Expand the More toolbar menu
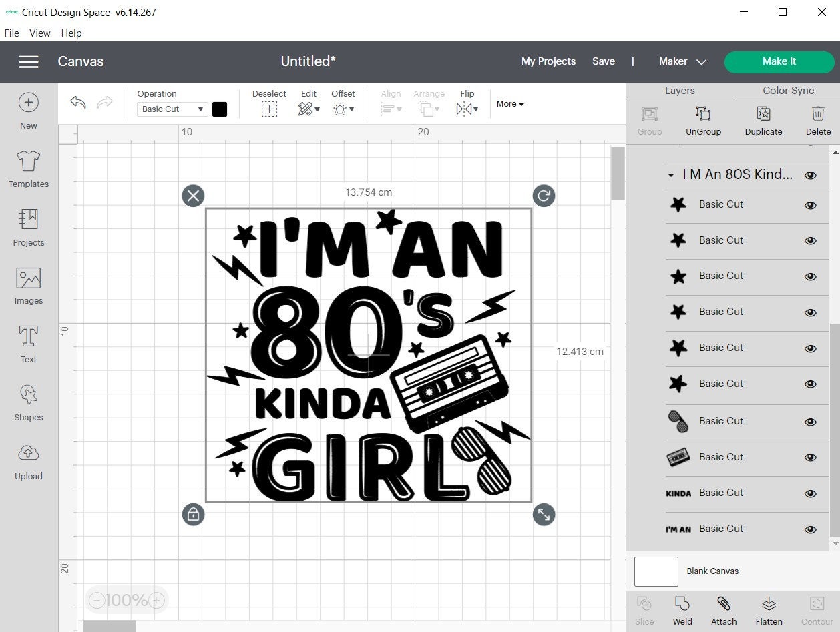The height and width of the screenshot is (632, 840). pos(509,104)
